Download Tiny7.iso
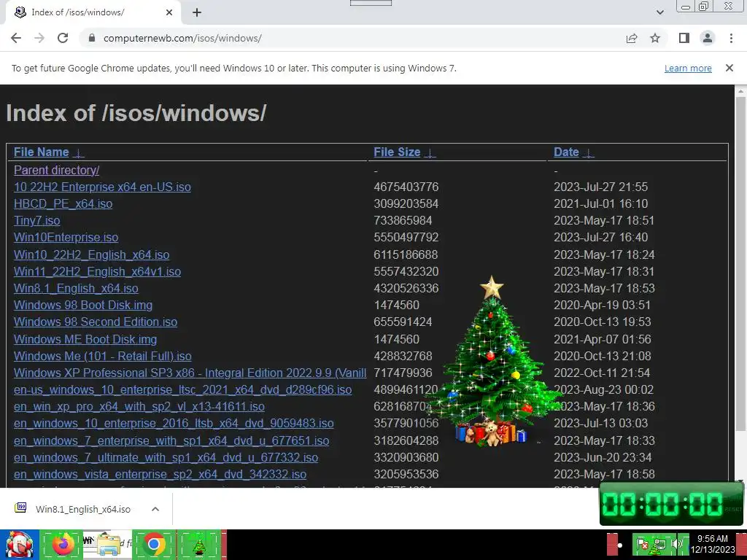747x560 pixels. pos(36,220)
